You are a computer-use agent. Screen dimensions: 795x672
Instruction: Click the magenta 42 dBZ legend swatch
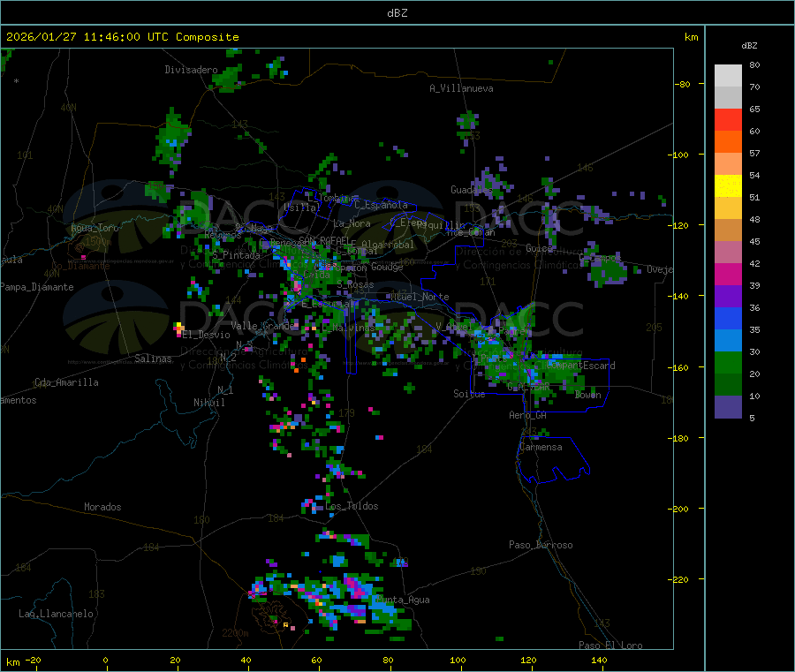728,274
